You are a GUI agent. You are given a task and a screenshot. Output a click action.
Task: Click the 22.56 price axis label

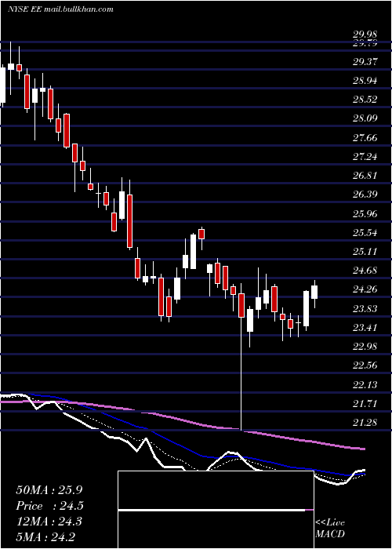(365, 365)
